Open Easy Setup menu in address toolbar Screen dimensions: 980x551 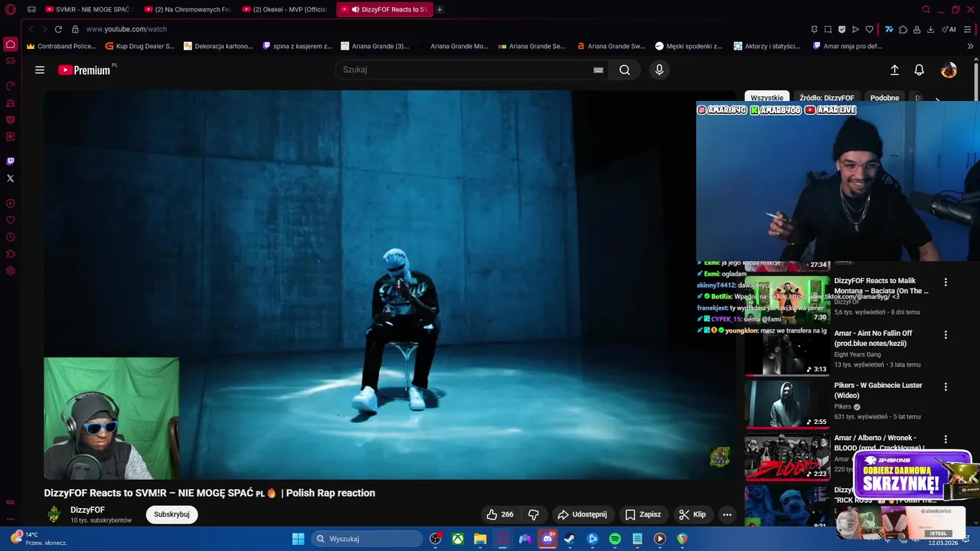(x=968, y=29)
